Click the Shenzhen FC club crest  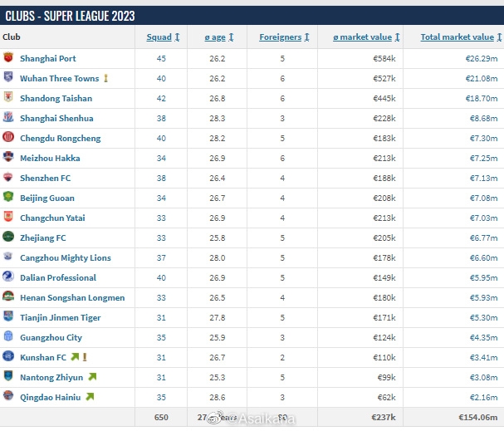pos(8,177)
